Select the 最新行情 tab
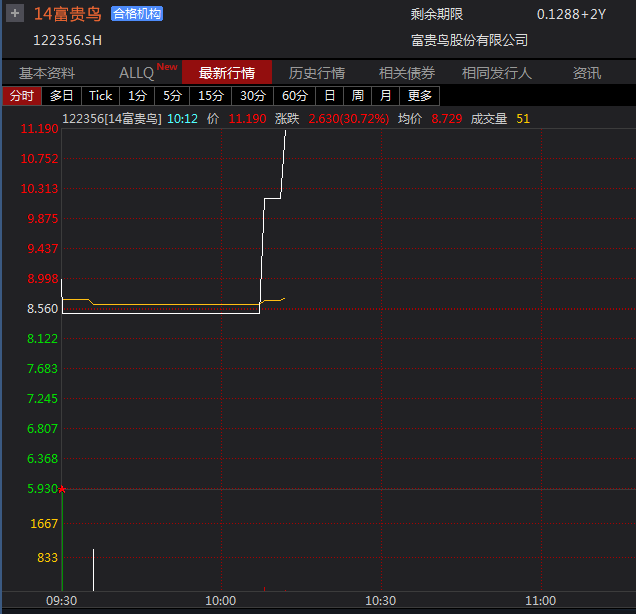The width and height of the screenshot is (636, 614). [x=227, y=73]
